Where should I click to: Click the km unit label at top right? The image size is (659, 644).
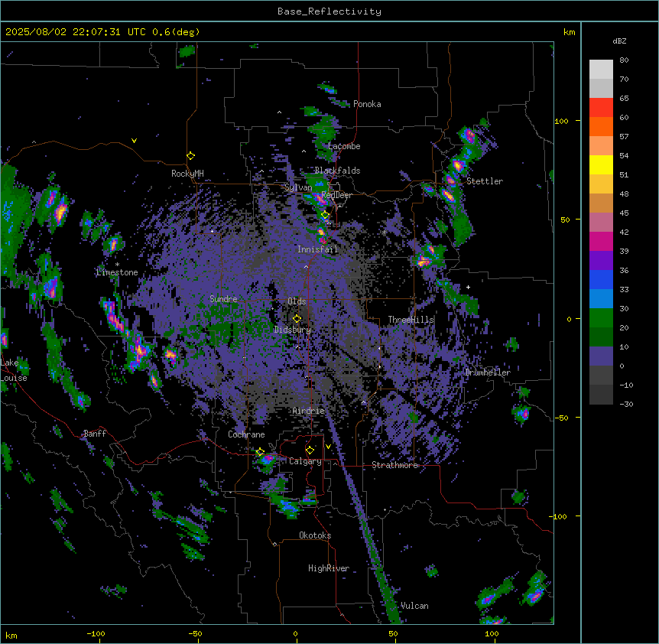(x=569, y=32)
